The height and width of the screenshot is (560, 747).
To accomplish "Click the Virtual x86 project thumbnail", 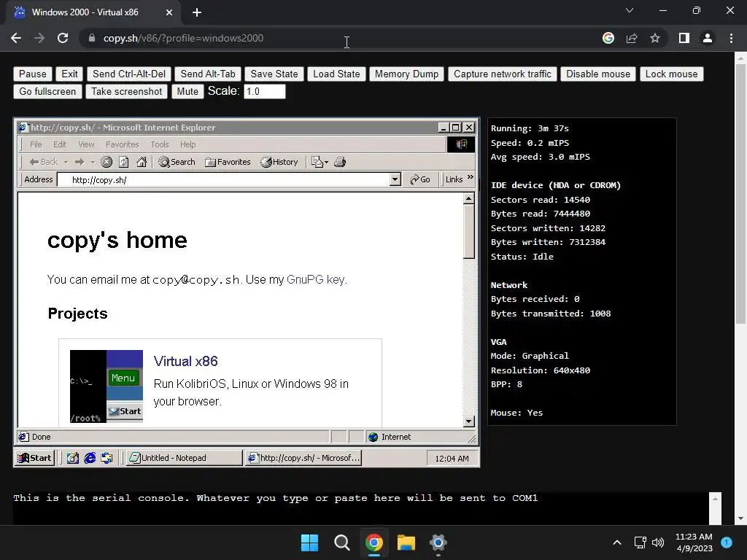I will coord(107,386).
